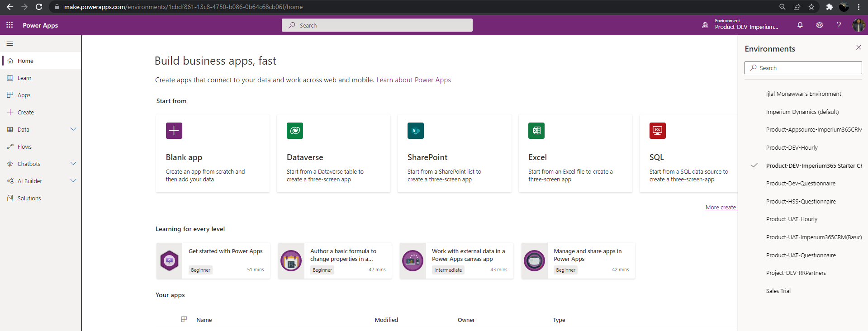868x331 pixels.
Task: Expand the Chatbots menu chevron
Action: 73,164
